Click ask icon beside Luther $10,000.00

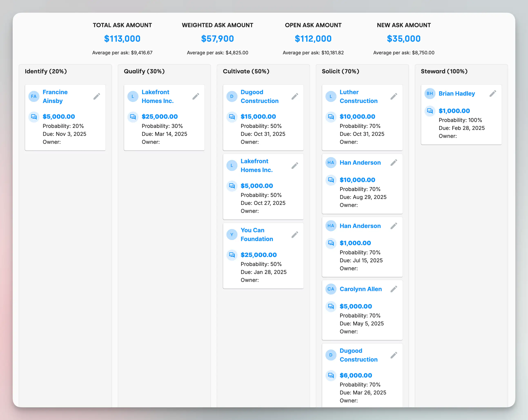pos(331,117)
